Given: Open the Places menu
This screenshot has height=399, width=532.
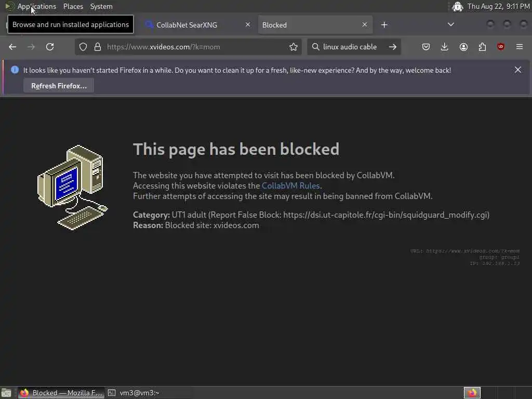Looking at the screenshot, I should (x=73, y=6).
